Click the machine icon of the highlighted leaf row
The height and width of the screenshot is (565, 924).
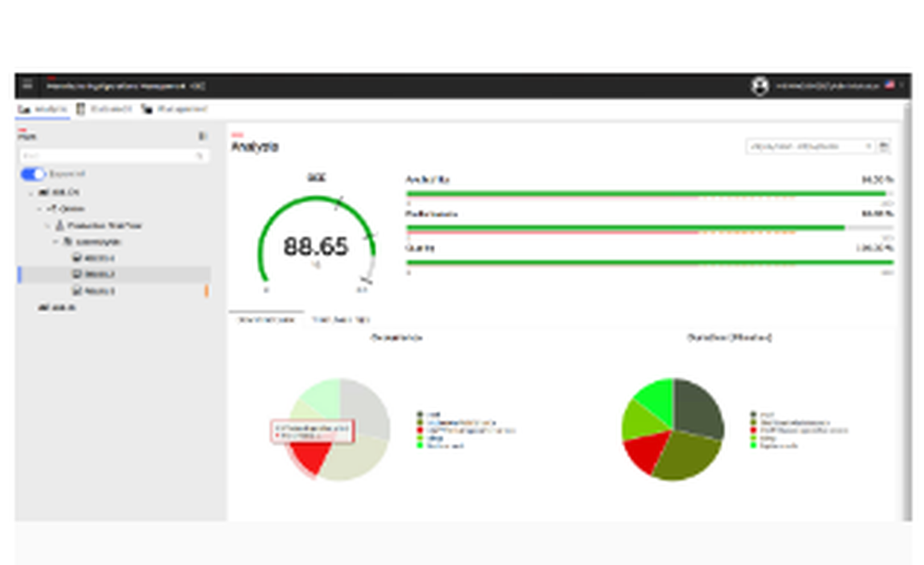pyautogui.click(x=77, y=273)
